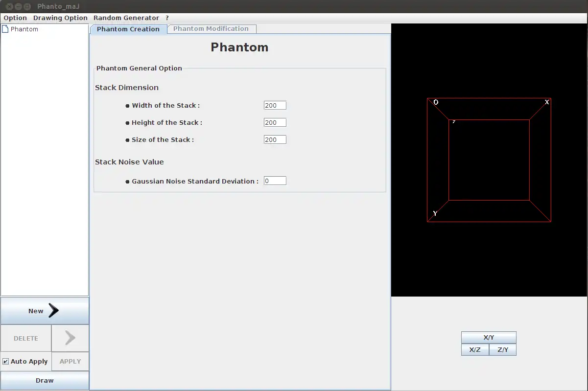This screenshot has height=391, width=588.
Task: Toggle the Auto Apply checkbox
Action: pyautogui.click(x=6, y=362)
